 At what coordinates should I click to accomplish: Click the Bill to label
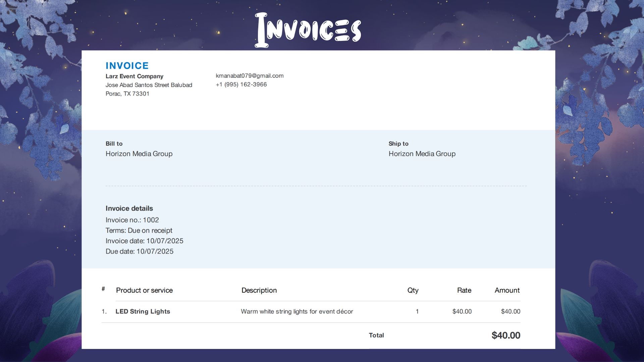pyautogui.click(x=114, y=144)
